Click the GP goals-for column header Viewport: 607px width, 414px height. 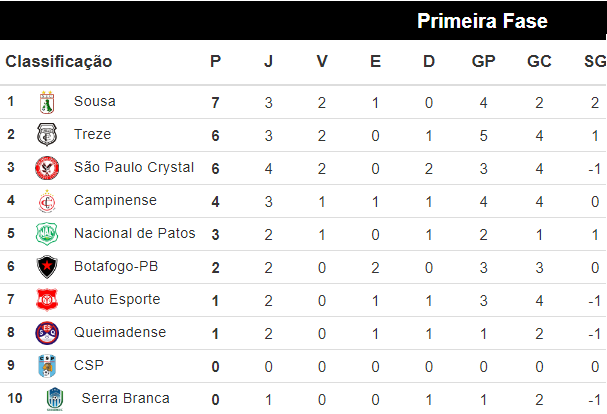pyautogui.click(x=484, y=62)
